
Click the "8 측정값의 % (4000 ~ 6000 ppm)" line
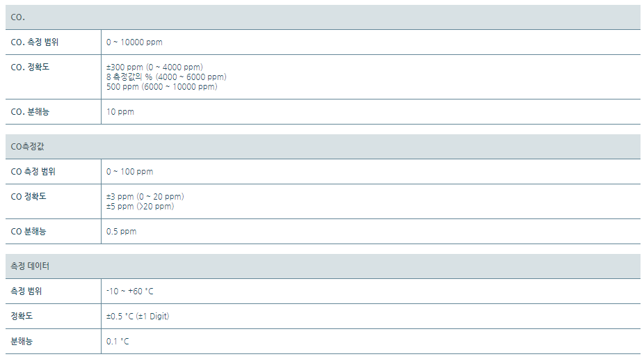(166, 77)
